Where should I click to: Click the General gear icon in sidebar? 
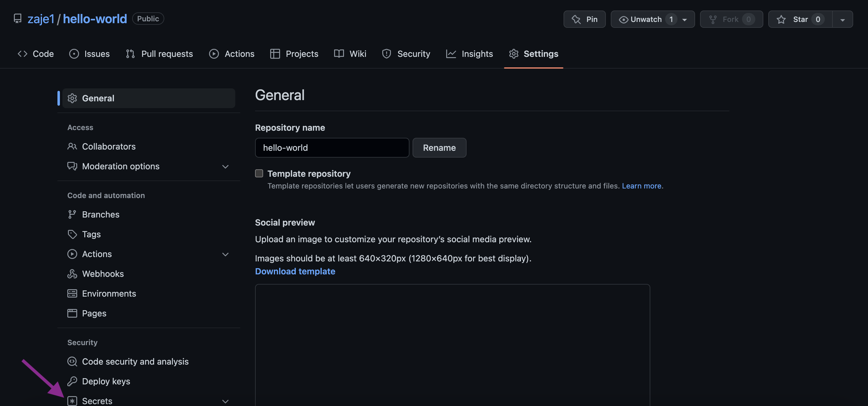click(72, 98)
